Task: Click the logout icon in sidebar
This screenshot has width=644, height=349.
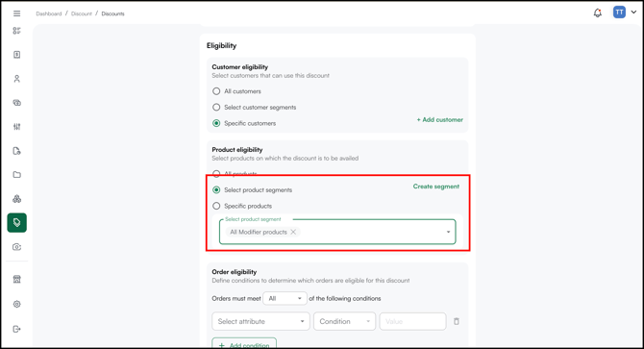Action: [x=17, y=329]
